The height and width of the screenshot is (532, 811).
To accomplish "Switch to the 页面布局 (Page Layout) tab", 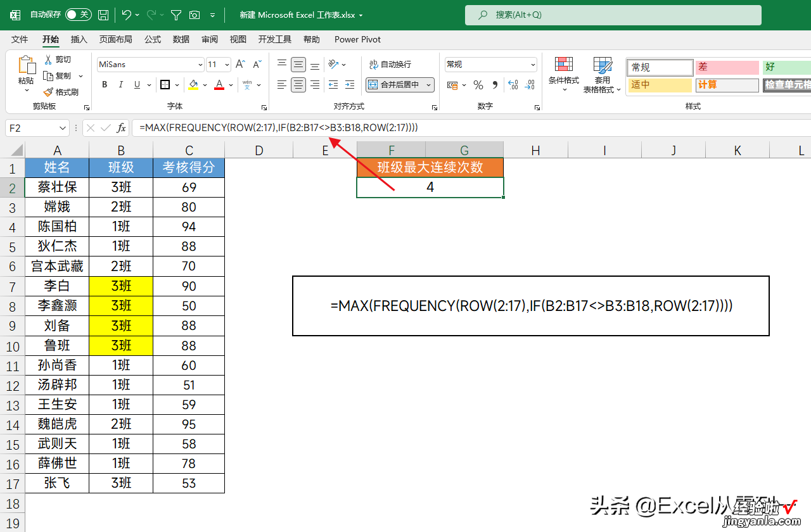I will (115, 39).
